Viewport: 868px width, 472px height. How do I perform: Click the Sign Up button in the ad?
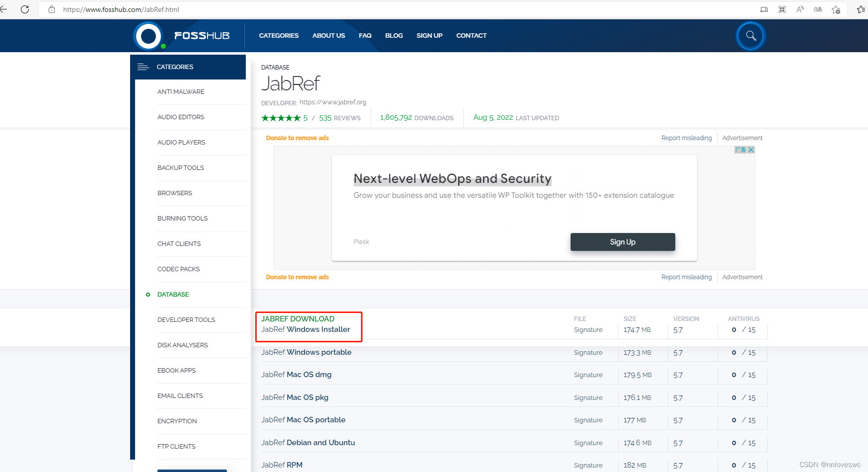pyautogui.click(x=623, y=242)
